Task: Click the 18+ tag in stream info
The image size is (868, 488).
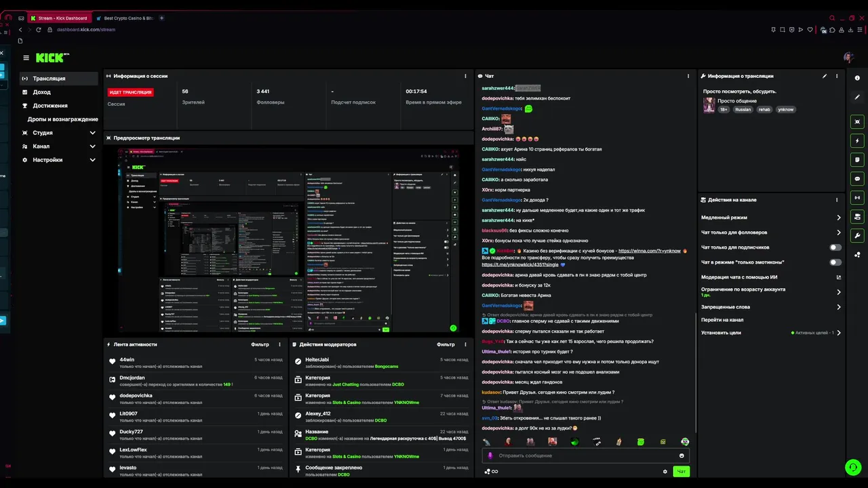Action: tap(724, 109)
